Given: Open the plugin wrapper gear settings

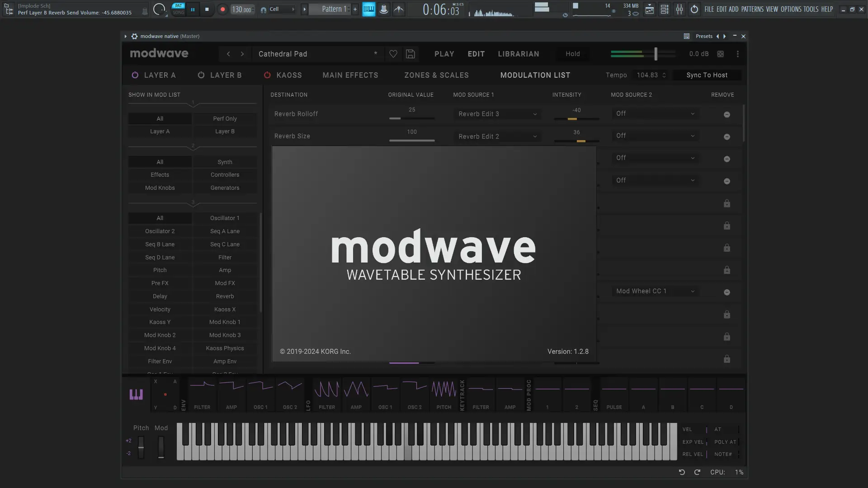Looking at the screenshot, I should coord(134,36).
